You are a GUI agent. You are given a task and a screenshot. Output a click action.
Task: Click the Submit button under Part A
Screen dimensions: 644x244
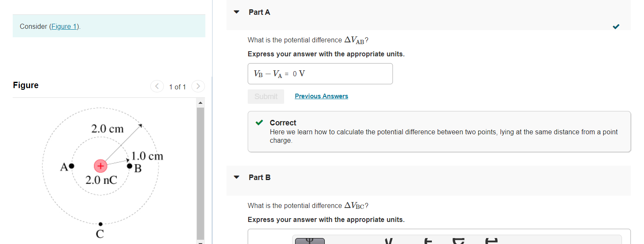click(x=265, y=96)
